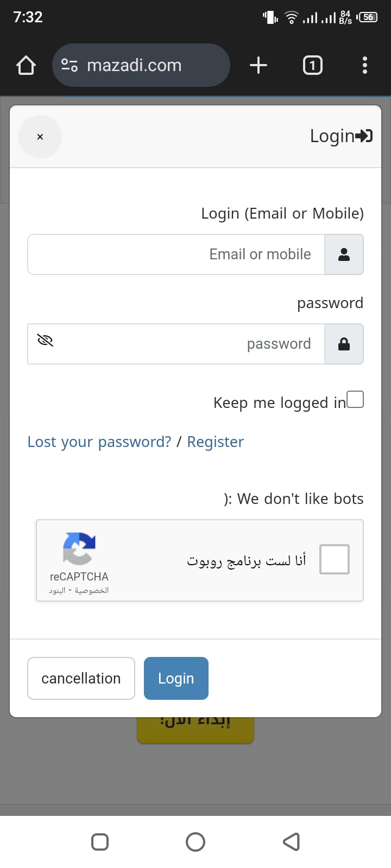The height and width of the screenshot is (868, 391).
Task: Open site info icon beside mazadi.com
Action: 70,66
